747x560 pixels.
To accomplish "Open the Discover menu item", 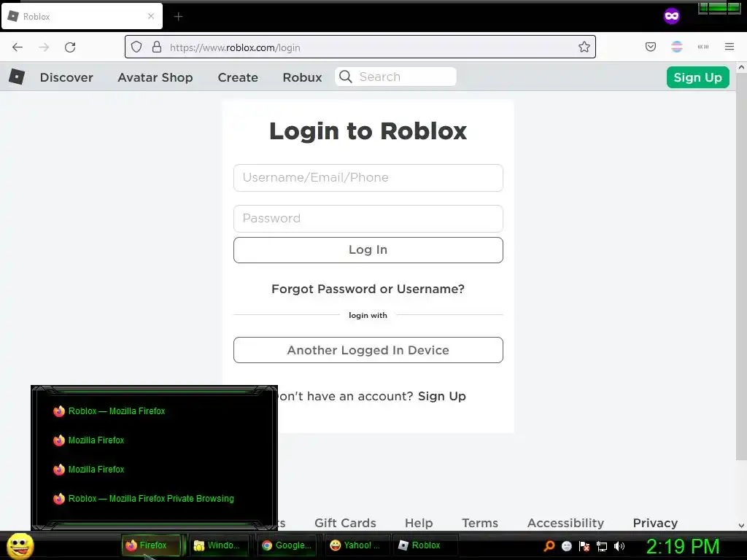I will pyautogui.click(x=66, y=77).
